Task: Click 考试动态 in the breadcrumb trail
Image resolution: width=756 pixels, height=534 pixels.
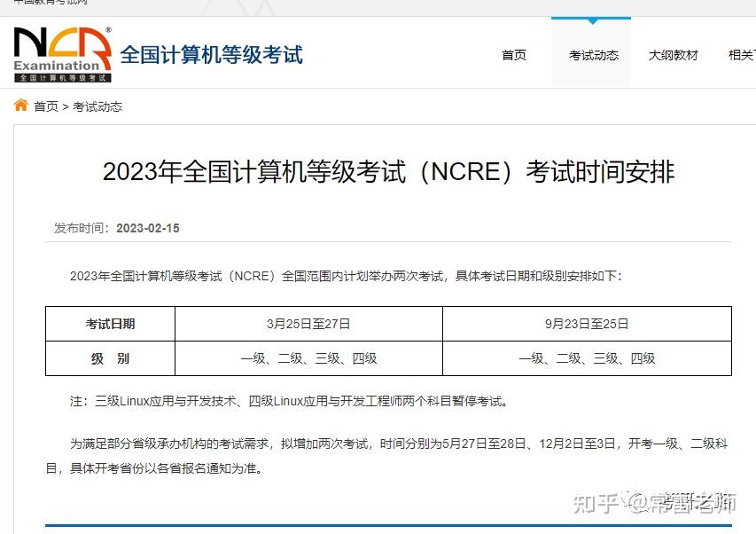Action: (x=97, y=106)
